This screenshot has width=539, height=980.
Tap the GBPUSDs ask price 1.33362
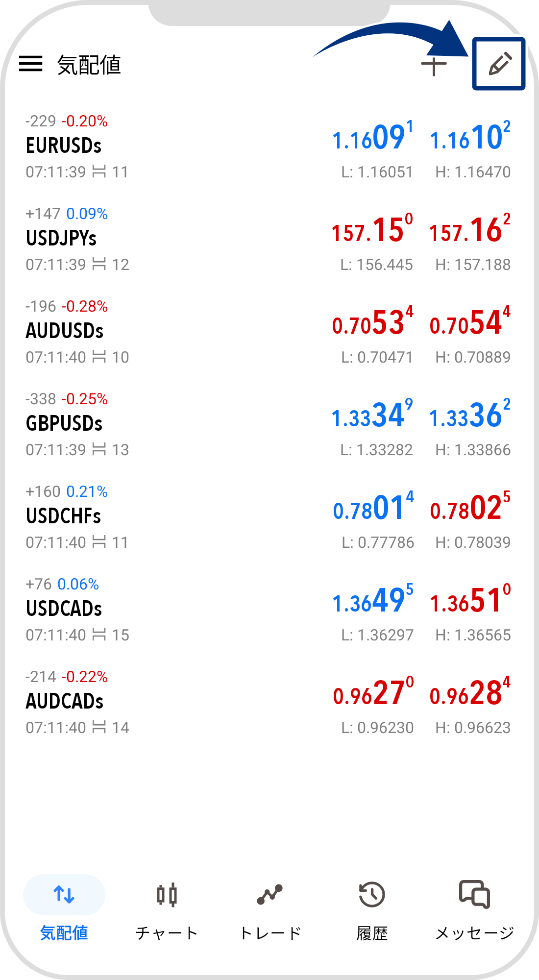pyautogui.click(x=469, y=416)
